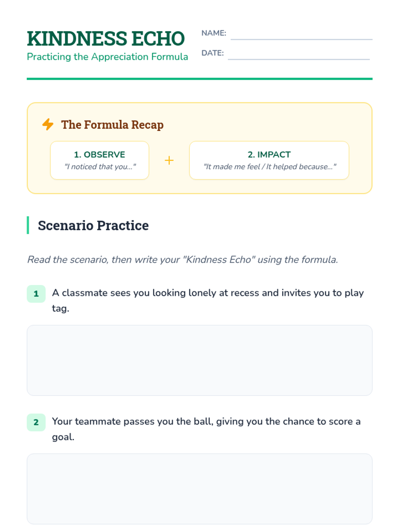This screenshot has width=399, height=532.
Task: Click the lightning bolt icon beside Formula Recap
Action: [x=48, y=124]
